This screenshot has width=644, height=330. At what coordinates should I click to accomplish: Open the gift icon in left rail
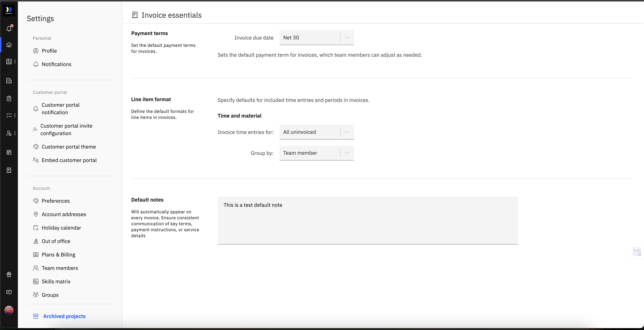click(x=9, y=275)
